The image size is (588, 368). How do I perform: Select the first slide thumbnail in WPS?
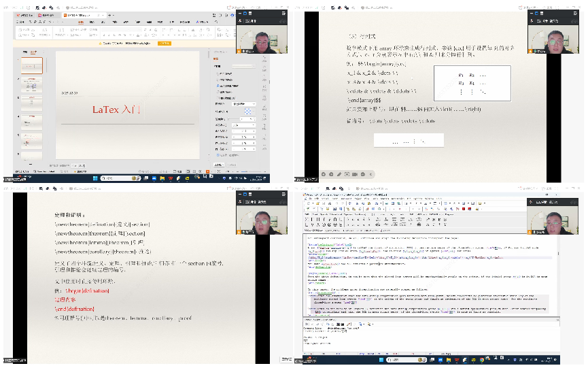click(32, 65)
